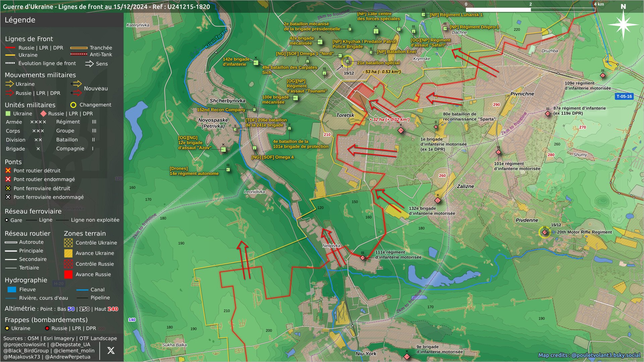Click the Pivnichne town label
The width and height of the screenshot is (644, 362).
(522, 94)
